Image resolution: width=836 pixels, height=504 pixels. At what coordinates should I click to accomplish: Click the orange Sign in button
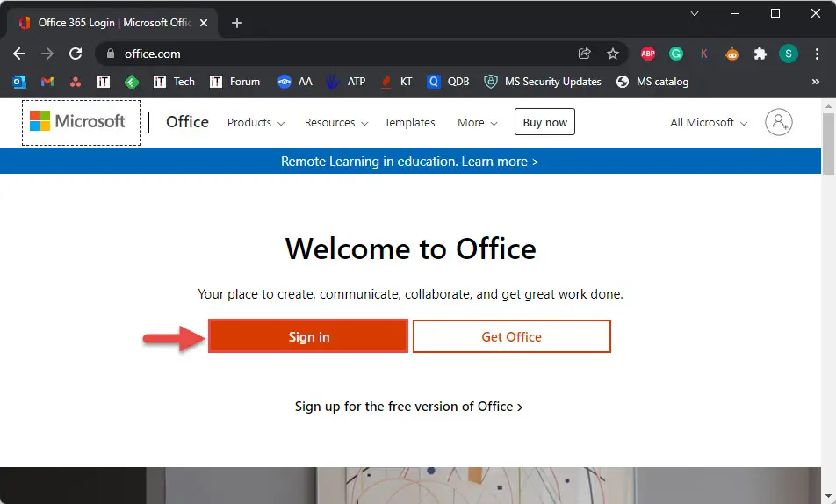(308, 336)
